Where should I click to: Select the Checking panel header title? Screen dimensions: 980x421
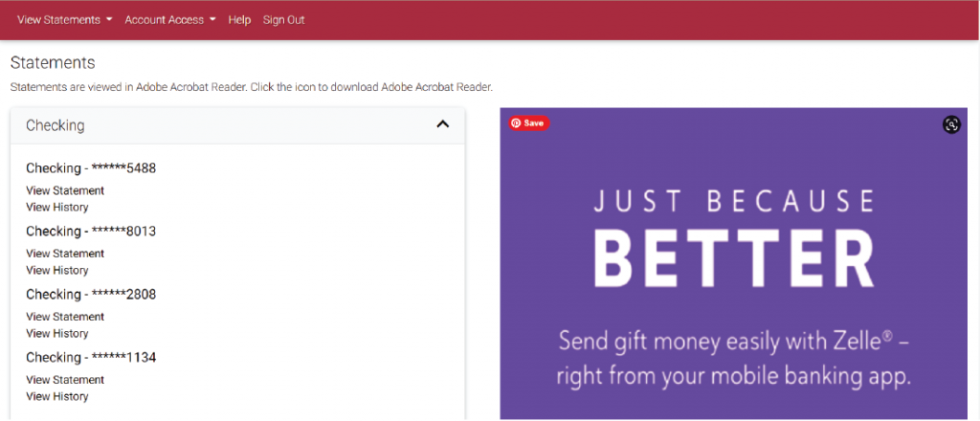(x=56, y=125)
